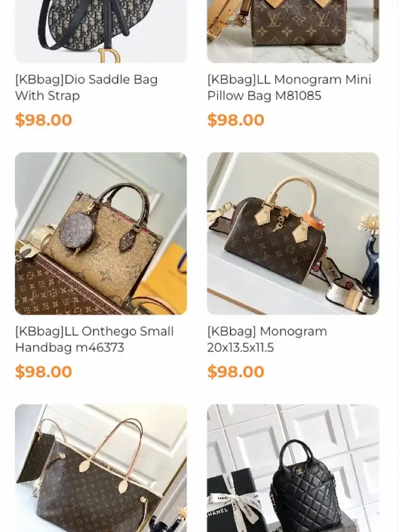Open the [KBbag] Monogram 20x13.5x11.5 title link
This screenshot has width=399, height=532.
267,340
